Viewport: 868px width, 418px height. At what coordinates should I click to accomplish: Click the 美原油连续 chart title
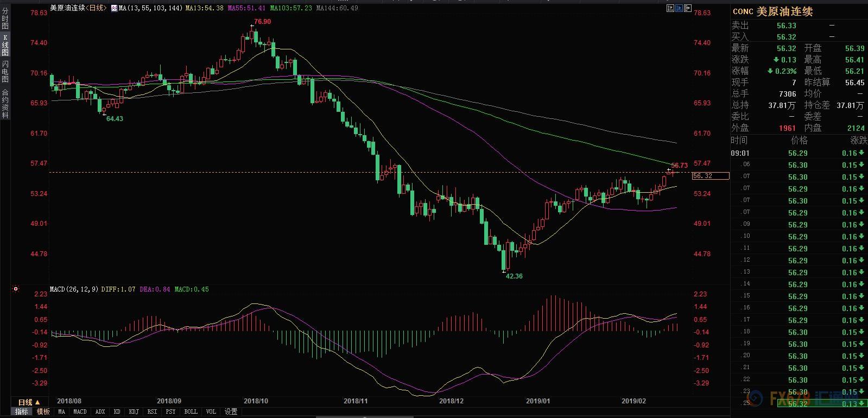67,8
